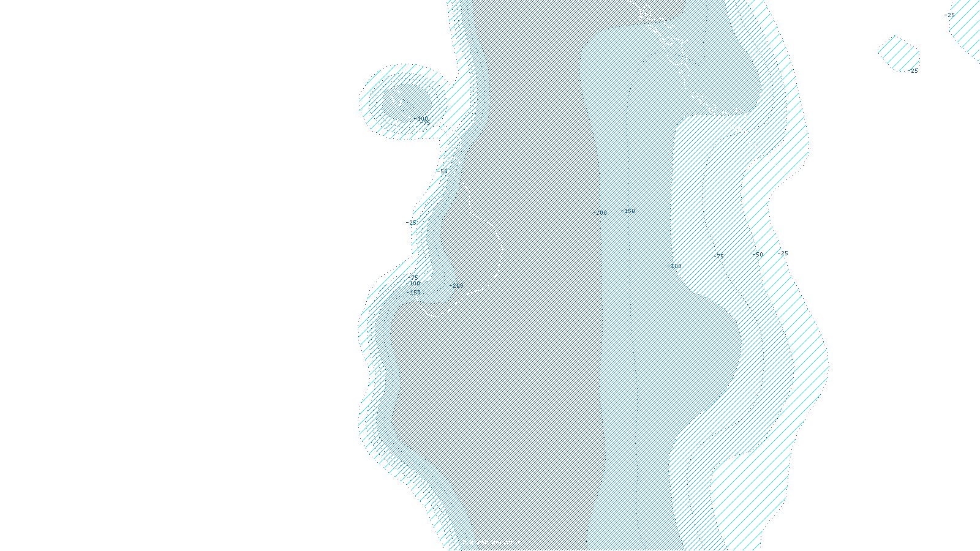Click the -150 label beside central -200
The height and width of the screenshot is (551, 980).
pos(628,211)
